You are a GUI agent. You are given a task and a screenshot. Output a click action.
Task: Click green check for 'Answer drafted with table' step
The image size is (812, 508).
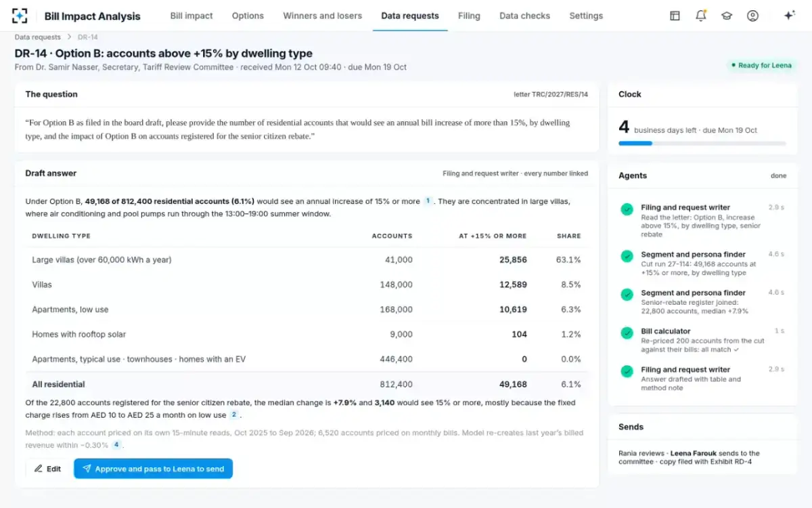click(x=627, y=371)
